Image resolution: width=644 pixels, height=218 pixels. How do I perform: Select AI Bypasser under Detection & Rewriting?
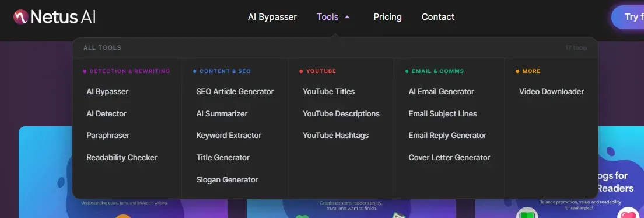coord(107,92)
